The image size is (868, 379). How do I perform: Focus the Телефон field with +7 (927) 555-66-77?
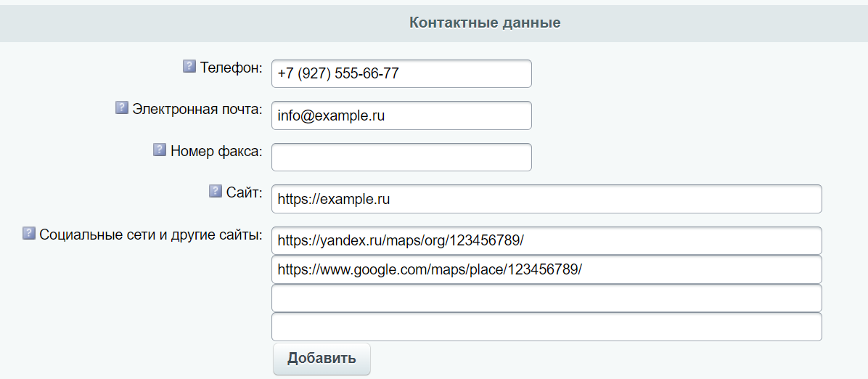pos(401,74)
